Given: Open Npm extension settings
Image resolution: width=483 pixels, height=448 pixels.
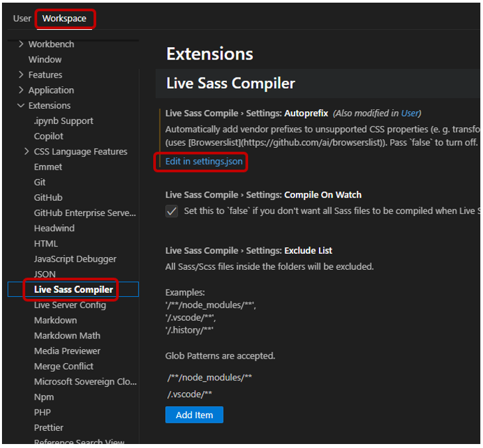Looking at the screenshot, I should point(44,397).
